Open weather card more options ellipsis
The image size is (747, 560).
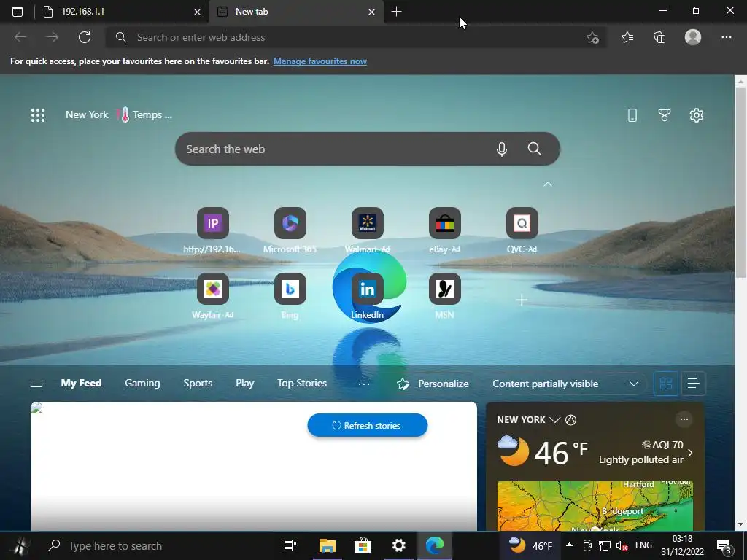point(684,419)
